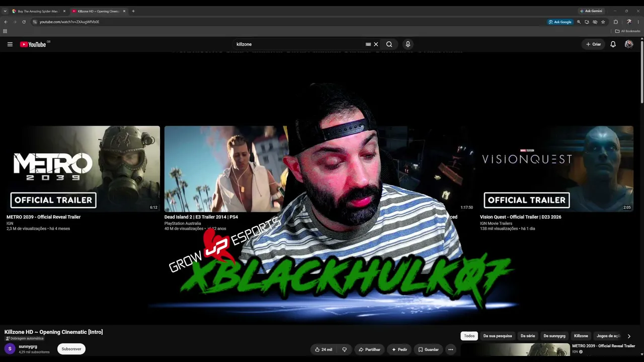Close the Buy The Amazing Spider-Man tab
This screenshot has width=644, height=362.
pyautogui.click(x=64, y=11)
